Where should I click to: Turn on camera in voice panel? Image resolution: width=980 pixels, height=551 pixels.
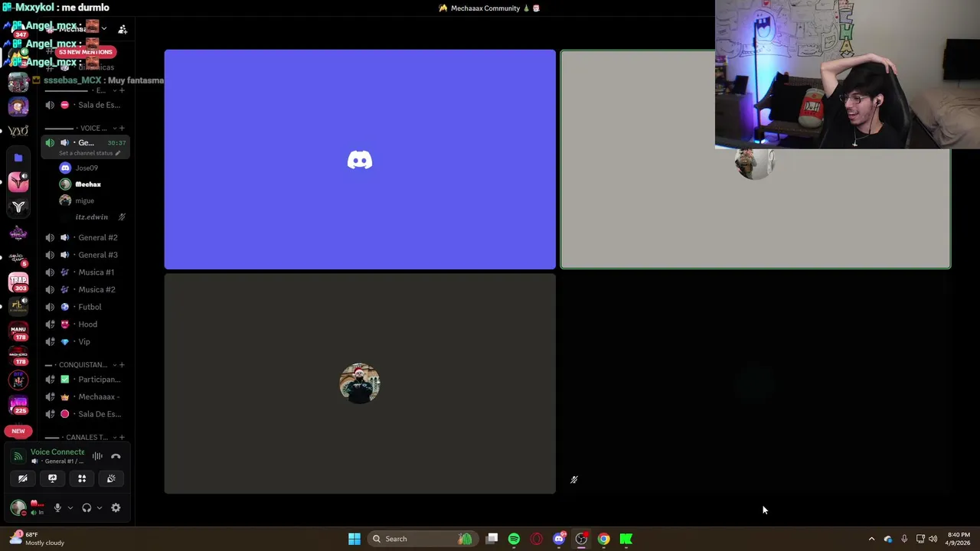(x=23, y=478)
